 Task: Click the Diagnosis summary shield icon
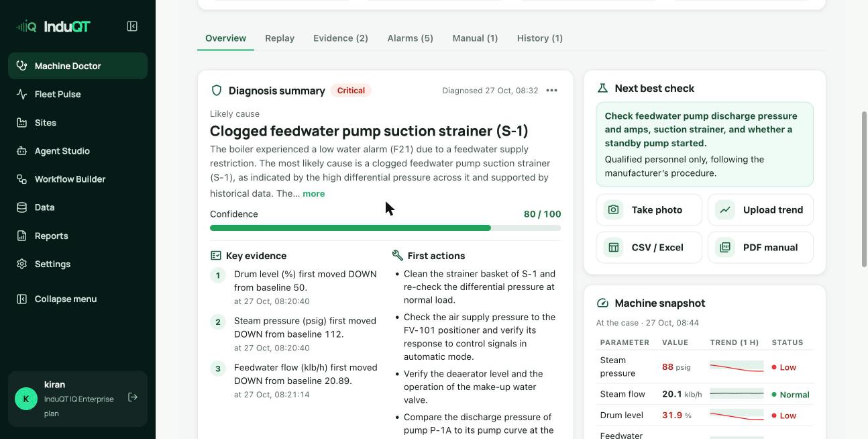(x=217, y=91)
